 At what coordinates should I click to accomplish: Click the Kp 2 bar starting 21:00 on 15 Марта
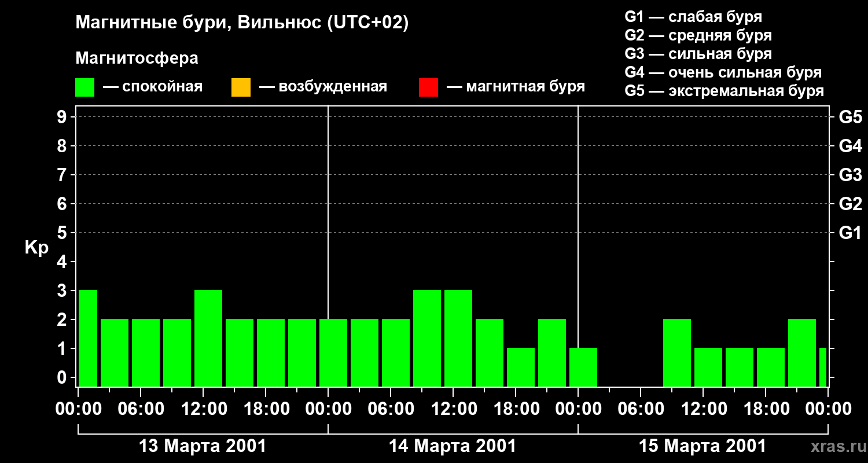point(802,353)
